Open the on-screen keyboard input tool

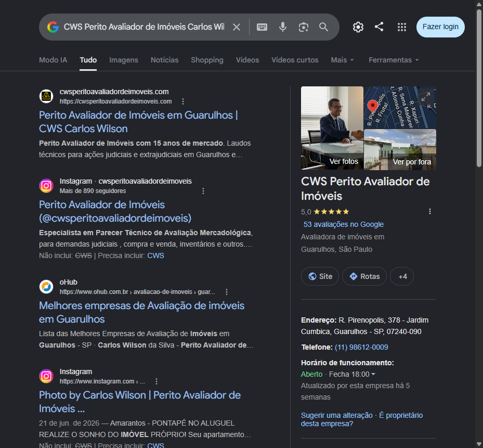(x=262, y=27)
